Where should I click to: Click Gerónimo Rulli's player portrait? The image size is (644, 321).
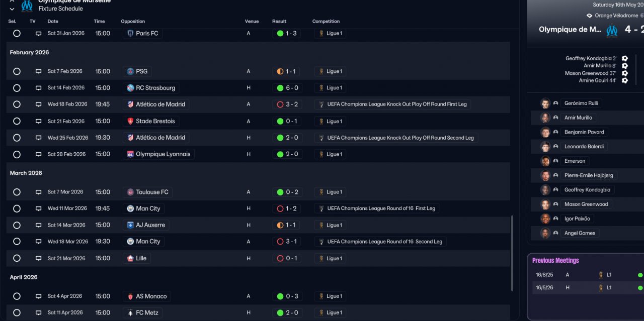click(x=545, y=103)
